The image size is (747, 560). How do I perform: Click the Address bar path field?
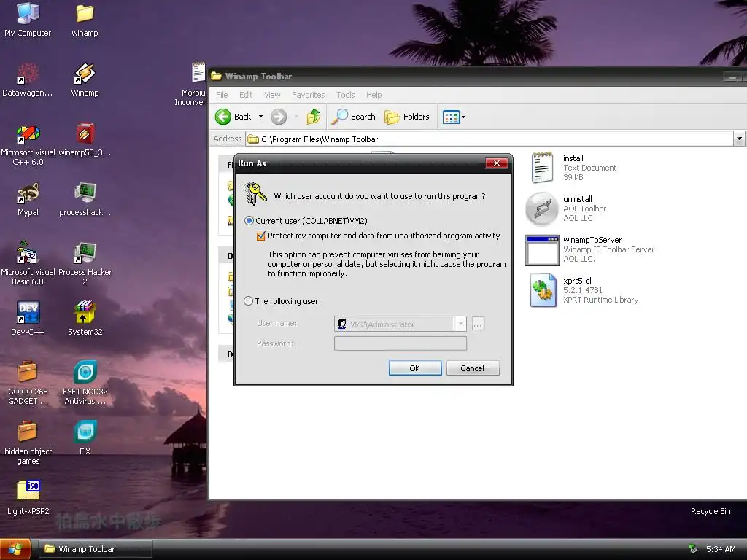coord(489,139)
